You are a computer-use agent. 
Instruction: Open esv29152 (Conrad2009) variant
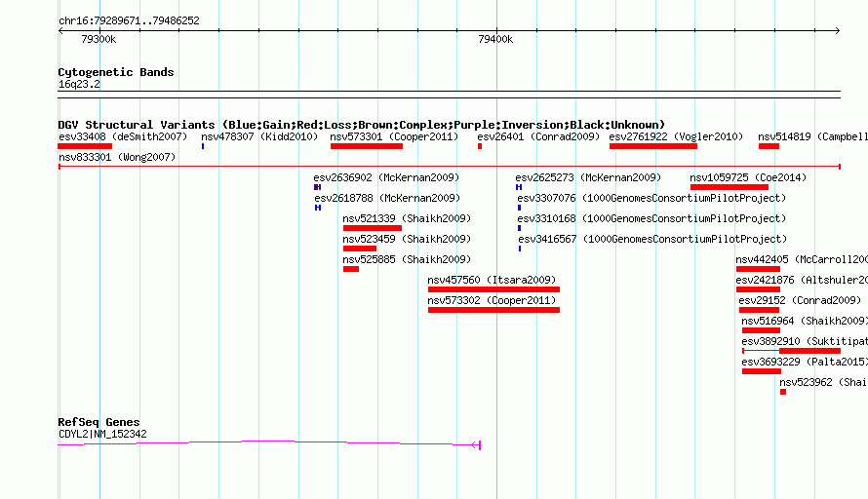pos(800,300)
